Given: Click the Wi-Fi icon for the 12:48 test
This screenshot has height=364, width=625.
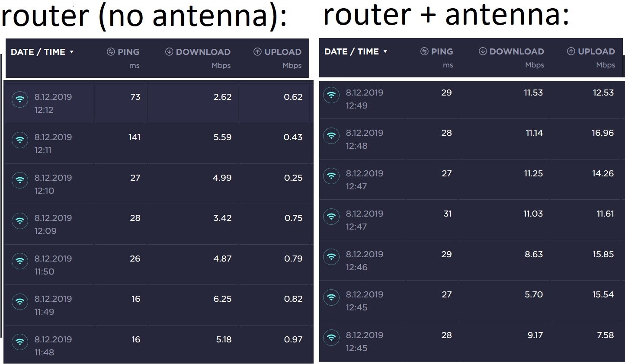Looking at the screenshot, I should (x=331, y=136).
